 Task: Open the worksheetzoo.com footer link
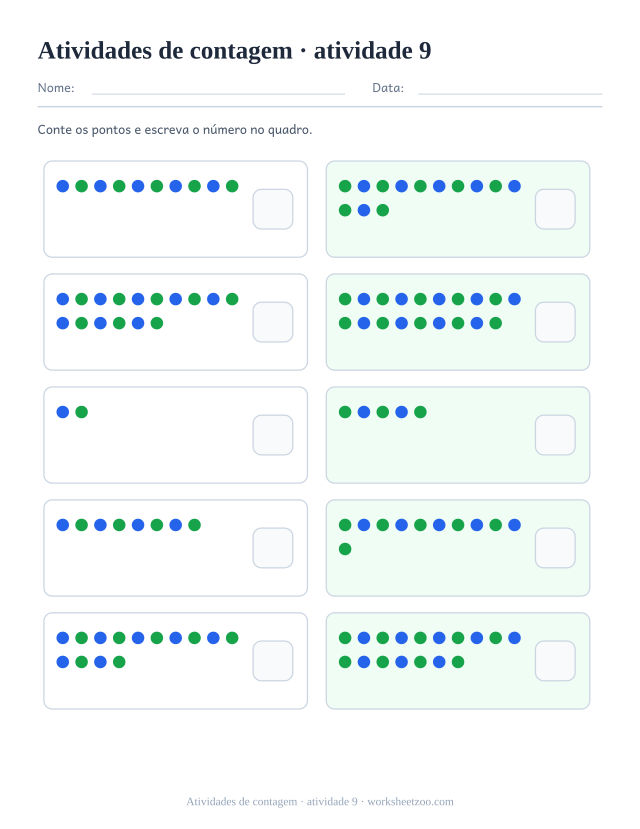tap(410, 802)
